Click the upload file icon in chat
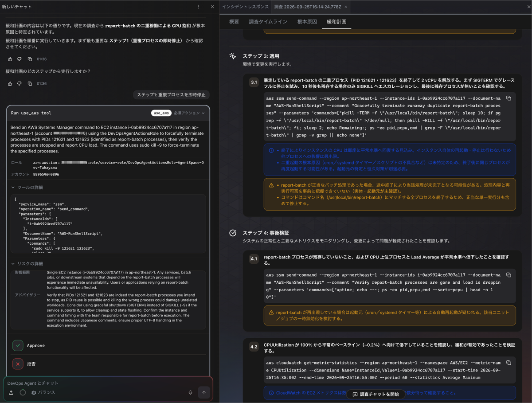This screenshot has width=532, height=403. [11, 392]
